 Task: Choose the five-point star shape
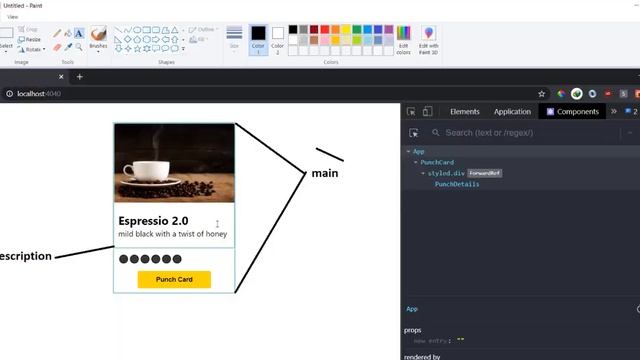coord(137,49)
